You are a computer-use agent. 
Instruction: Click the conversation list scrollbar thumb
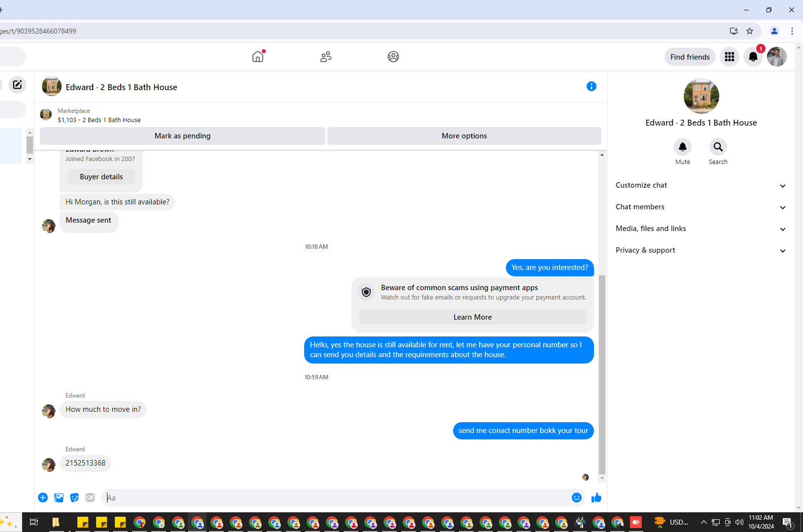(x=30, y=145)
